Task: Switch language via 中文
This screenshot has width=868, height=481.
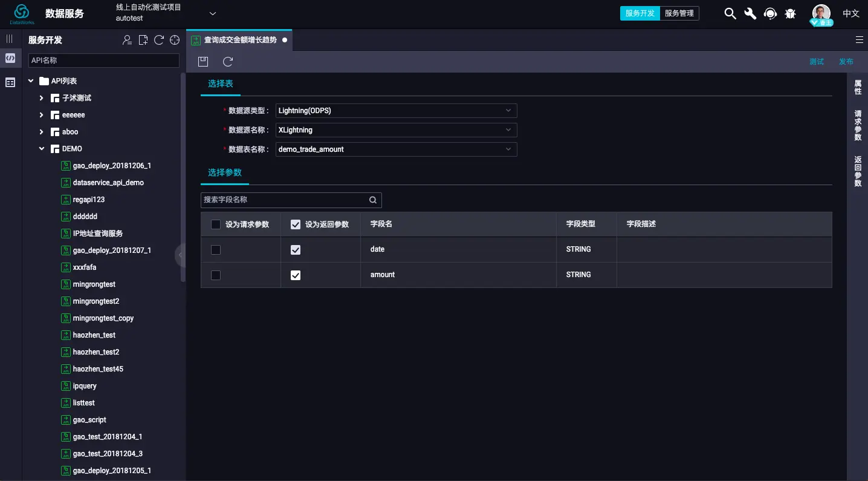Action: point(851,13)
